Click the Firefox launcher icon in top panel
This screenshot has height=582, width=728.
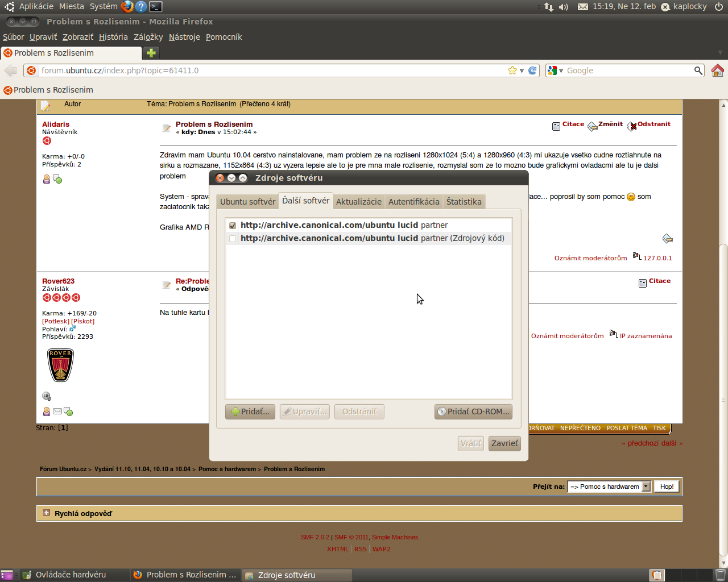coord(127,7)
